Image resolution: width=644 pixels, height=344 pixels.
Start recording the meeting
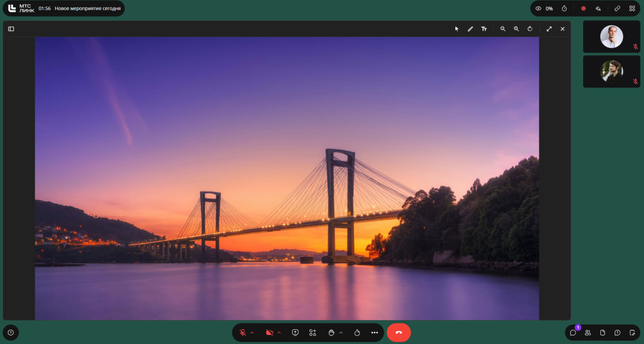coord(583,9)
